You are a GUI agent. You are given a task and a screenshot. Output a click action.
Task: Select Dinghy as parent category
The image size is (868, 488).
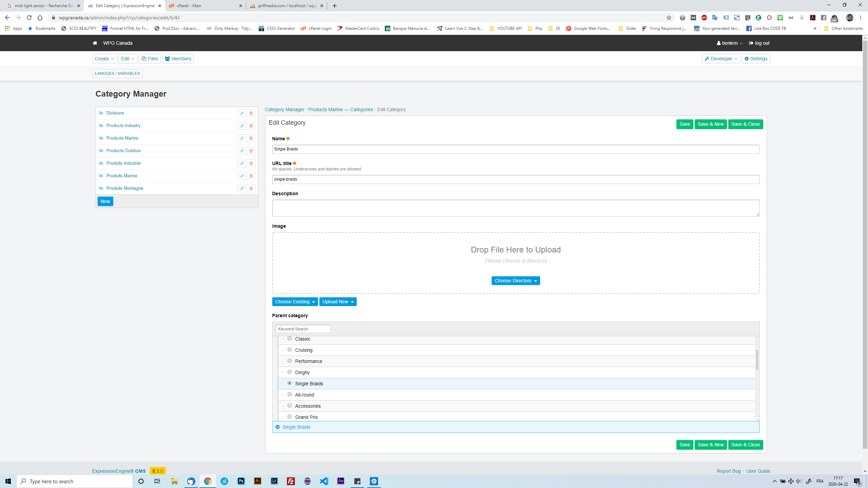pos(290,372)
